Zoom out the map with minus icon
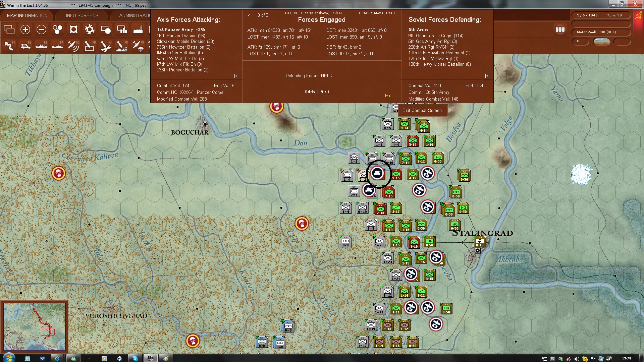This screenshot has height=362, width=644. (x=41, y=29)
